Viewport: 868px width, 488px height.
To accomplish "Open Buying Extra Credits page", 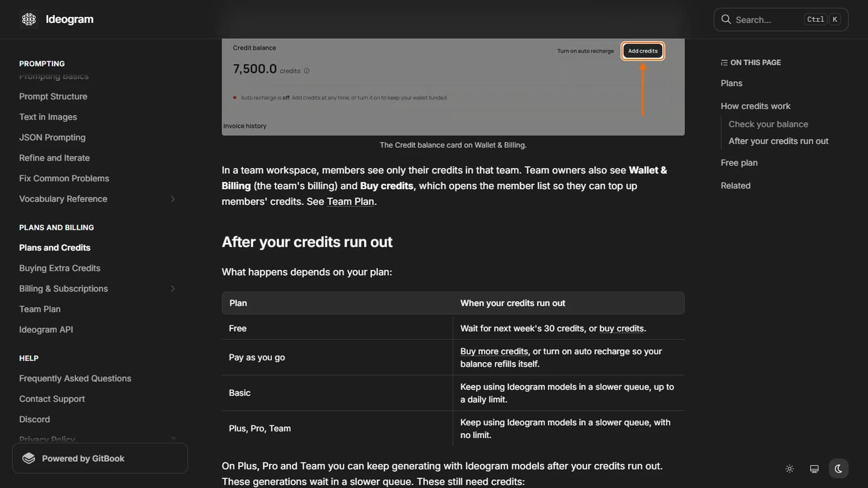I will tap(60, 268).
